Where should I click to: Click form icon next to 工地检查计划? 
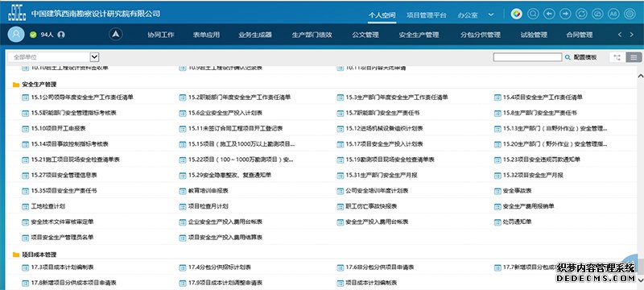pos(25,206)
